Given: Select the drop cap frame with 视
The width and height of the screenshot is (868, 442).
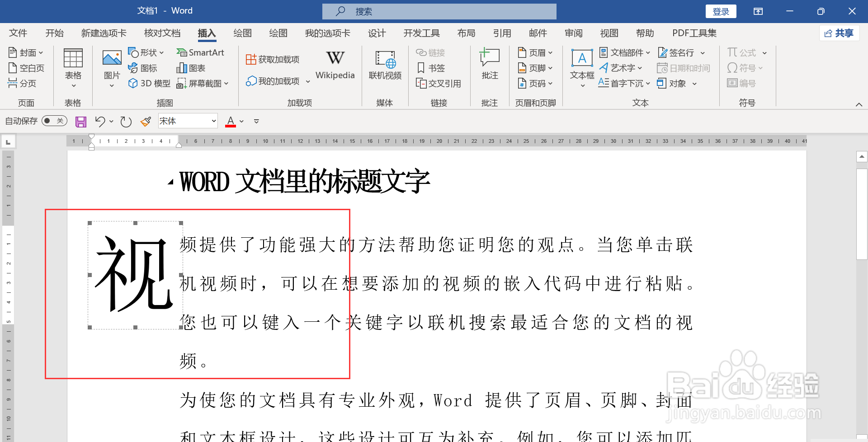Looking at the screenshot, I should (x=135, y=275).
